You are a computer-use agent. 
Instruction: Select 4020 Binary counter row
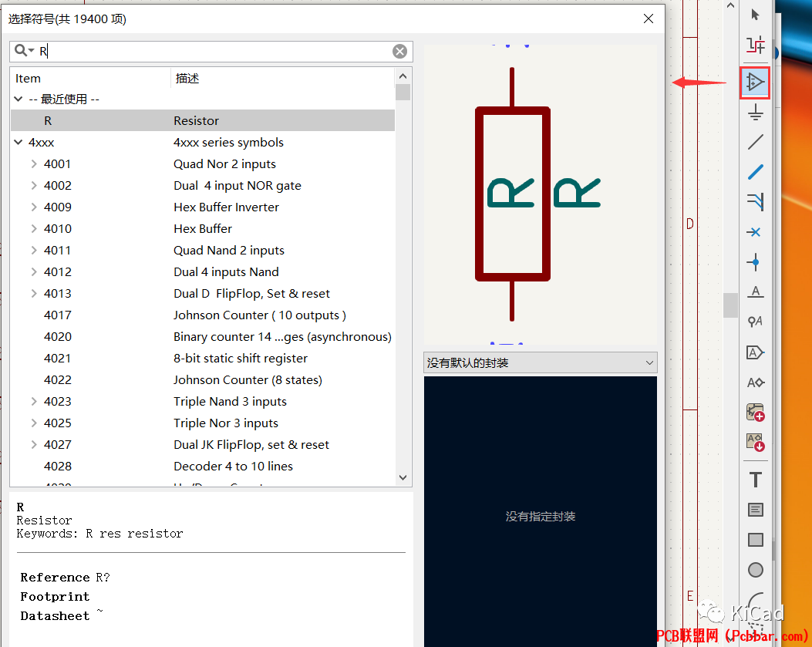coord(203,337)
